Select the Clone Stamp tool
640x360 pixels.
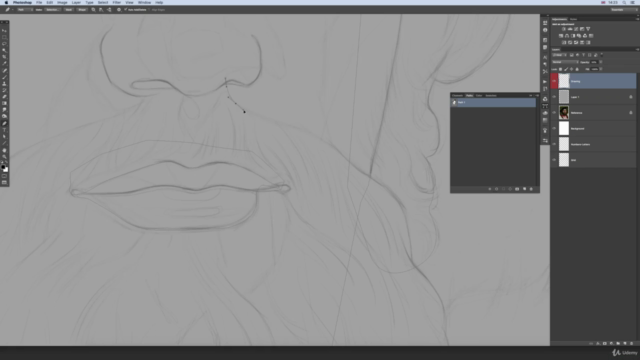pos(4,84)
